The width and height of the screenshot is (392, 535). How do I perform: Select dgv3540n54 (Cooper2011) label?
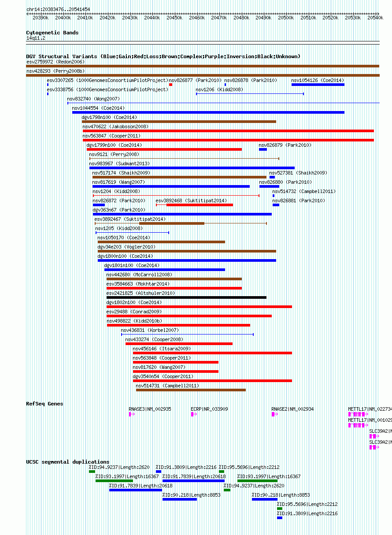(x=163, y=376)
